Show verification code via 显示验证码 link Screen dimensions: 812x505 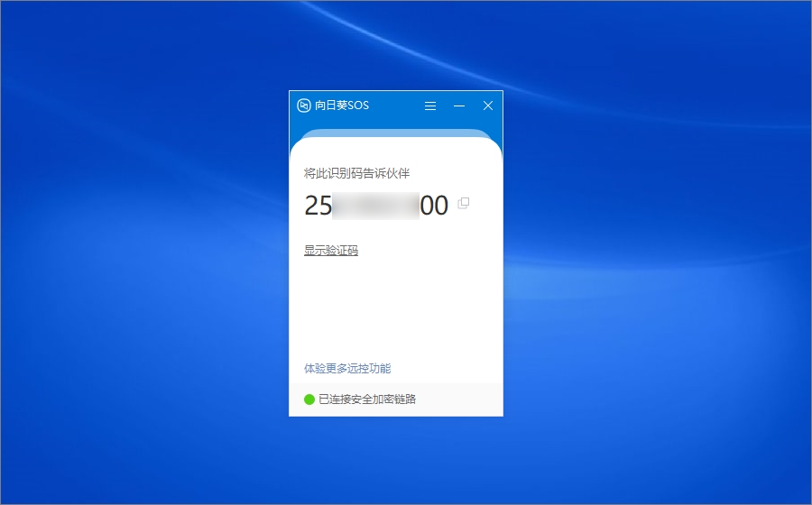(x=331, y=251)
